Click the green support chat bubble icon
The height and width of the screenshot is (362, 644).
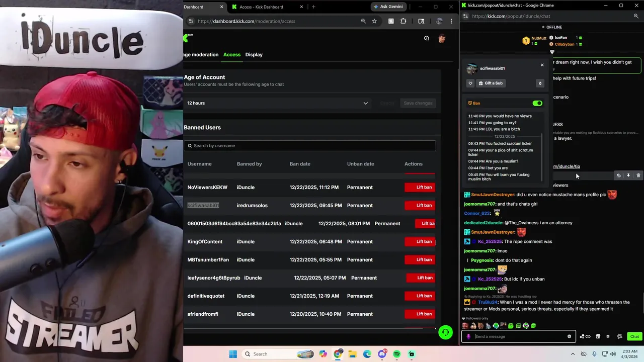[445, 333]
